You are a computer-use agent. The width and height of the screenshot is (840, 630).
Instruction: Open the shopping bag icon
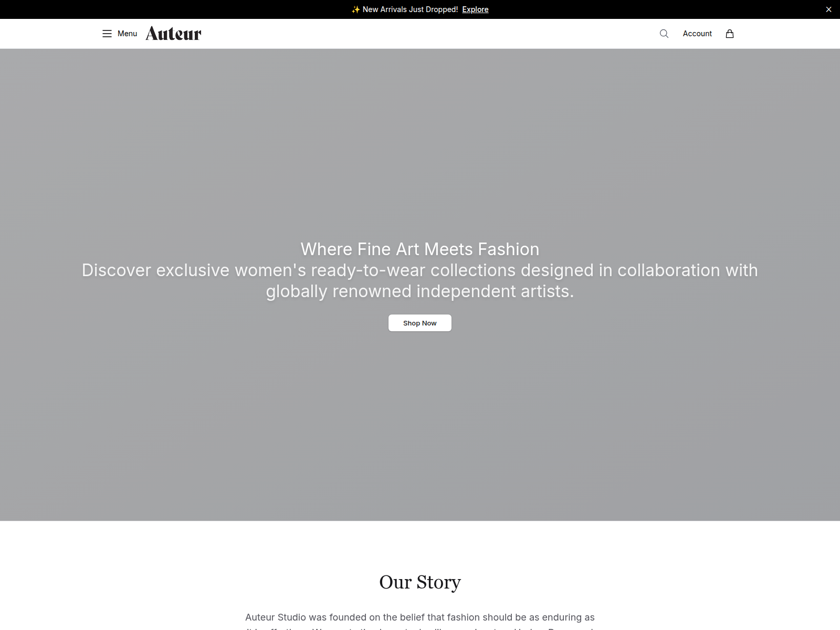pyautogui.click(x=730, y=34)
